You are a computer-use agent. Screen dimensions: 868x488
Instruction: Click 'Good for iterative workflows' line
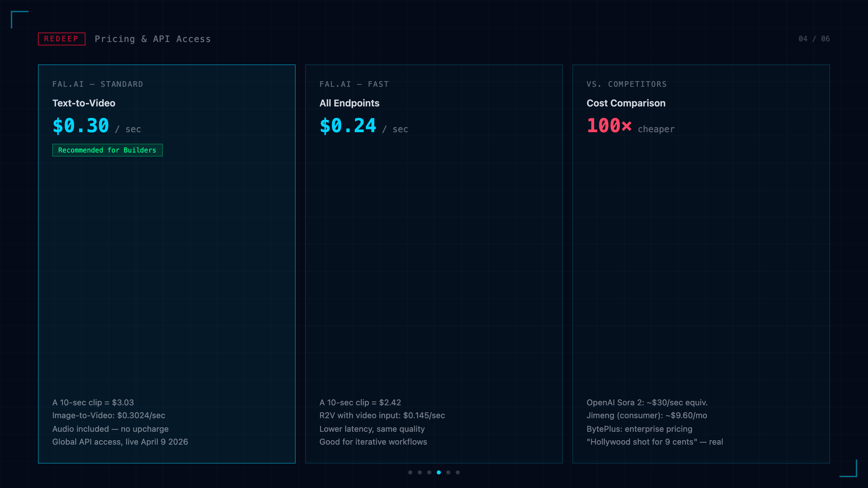pyautogui.click(x=373, y=442)
